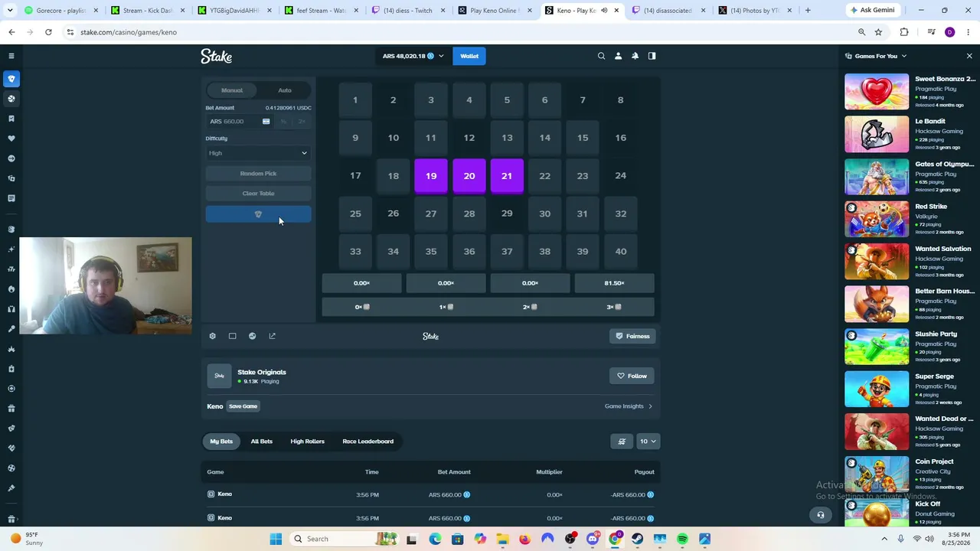Screen dimensions: 980x551
Task: Open the pop-out game icon
Action: [272, 336]
